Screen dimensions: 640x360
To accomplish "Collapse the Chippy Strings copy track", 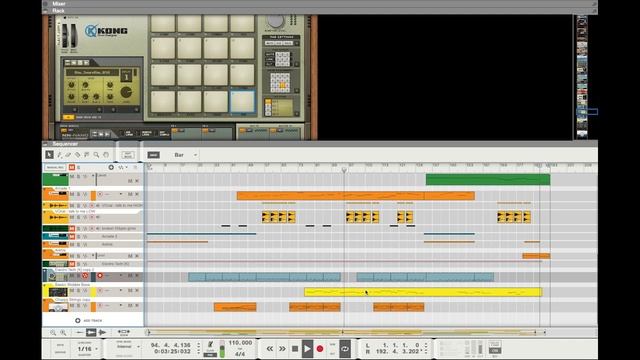I will tap(44, 300).
